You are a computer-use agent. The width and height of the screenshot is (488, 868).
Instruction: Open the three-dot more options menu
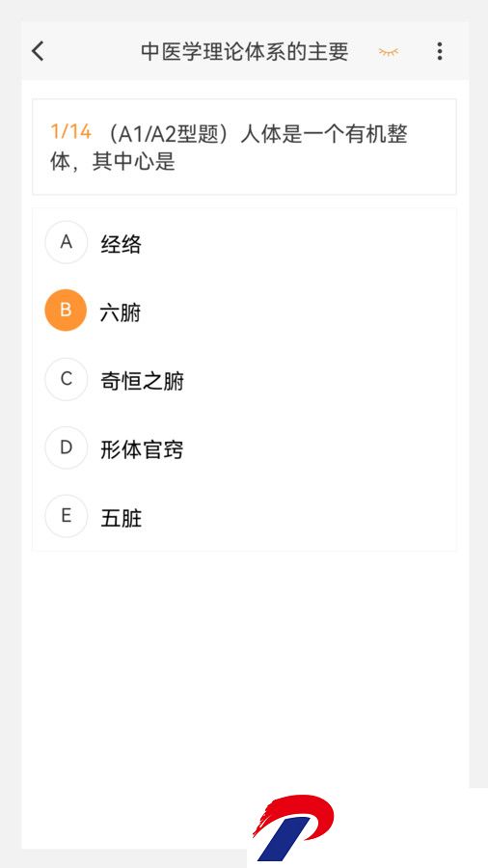(440, 51)
